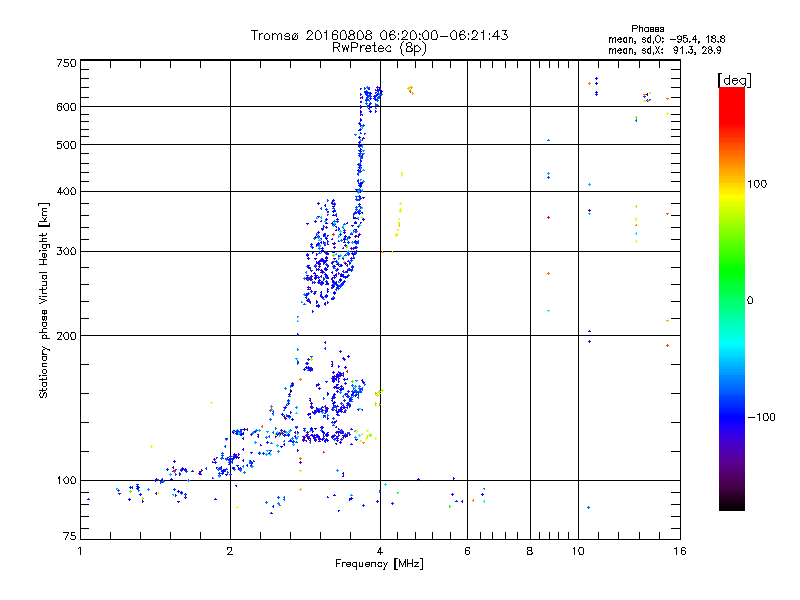800x600 pixels.
Task: Click the '75' y-axis tick label
Action: click(x=70, y=536)
